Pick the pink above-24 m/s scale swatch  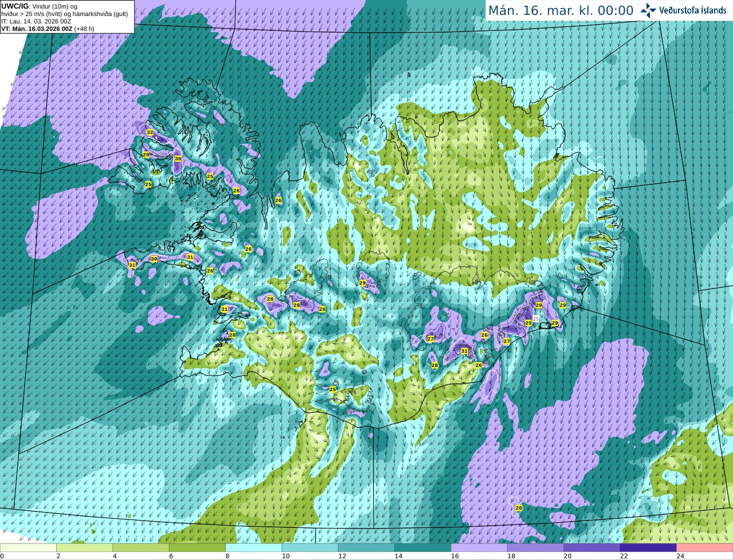click(705, 547)
